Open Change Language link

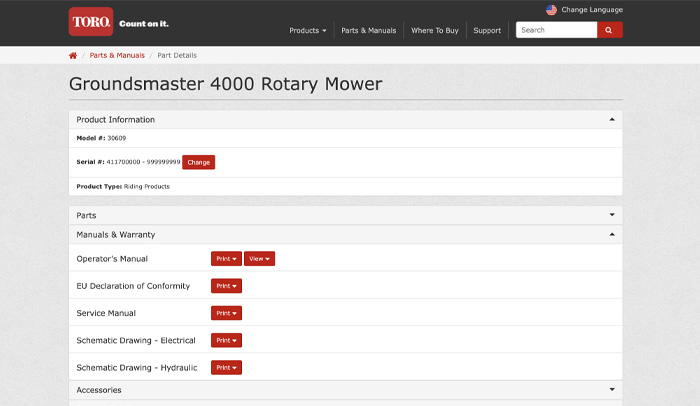pyautogui.click(x=592, y=10)
